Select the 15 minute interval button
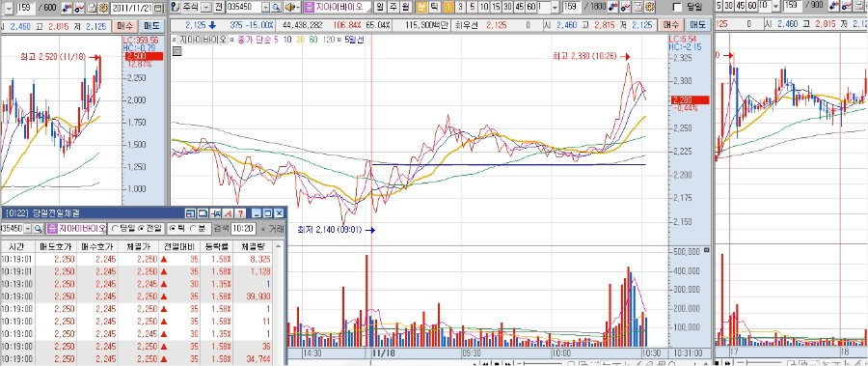Viewport: 868px width, 366px height. coord(496,7)
